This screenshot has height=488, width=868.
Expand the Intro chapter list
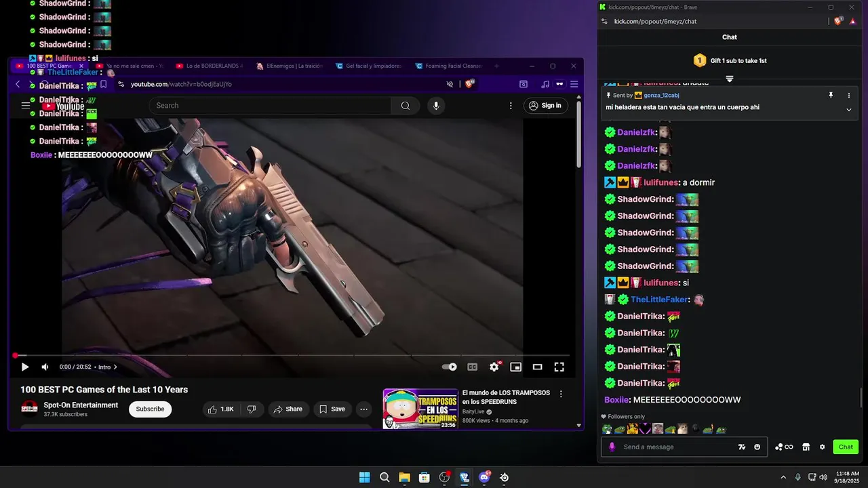click(x=108, y=367)
